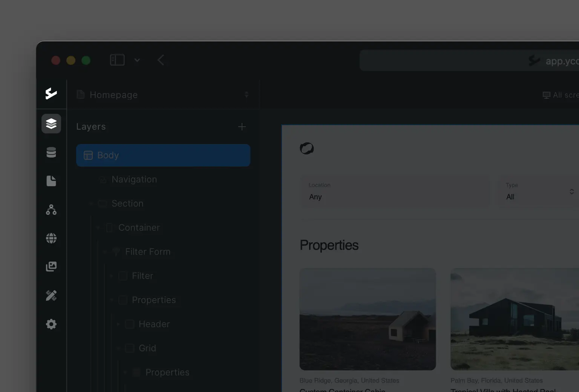Click the Ycode logo icon in sidebar
The height and width of the screenshot is (392, 579).
(x=51, y=93)
